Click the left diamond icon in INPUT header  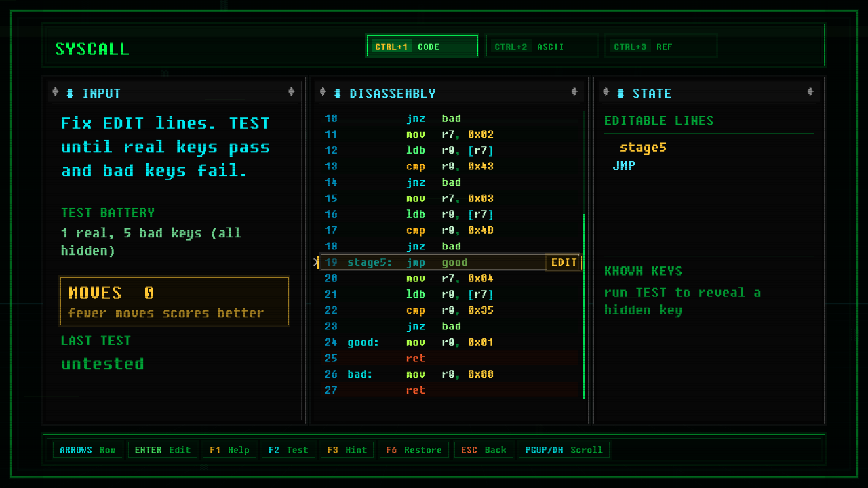[x=56, y=92]
